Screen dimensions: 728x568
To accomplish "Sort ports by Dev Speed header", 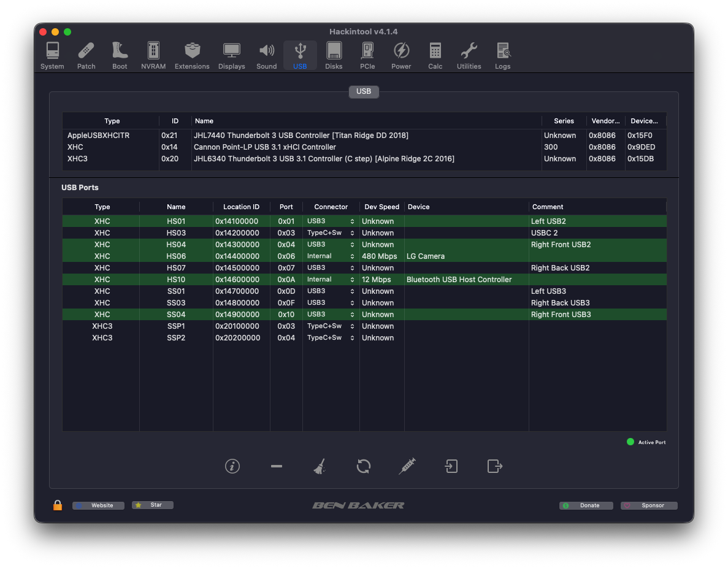I will click(381, 207).
